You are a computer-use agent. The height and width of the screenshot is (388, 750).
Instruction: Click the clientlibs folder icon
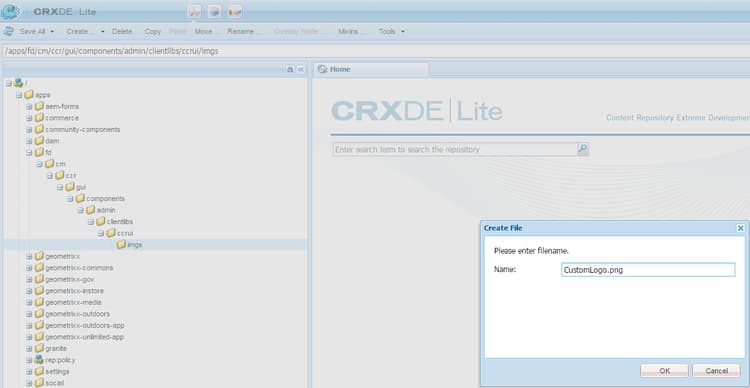pos(100,222)
